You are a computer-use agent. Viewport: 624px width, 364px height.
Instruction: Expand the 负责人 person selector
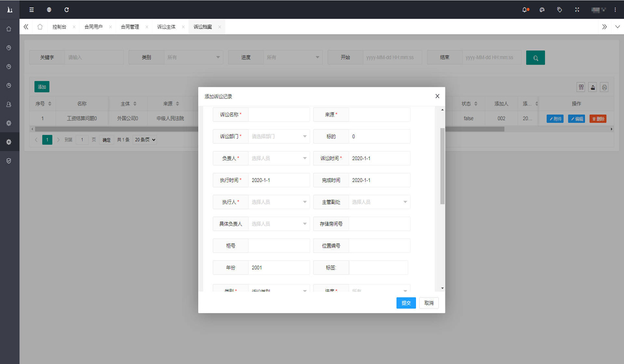[279, 159]
